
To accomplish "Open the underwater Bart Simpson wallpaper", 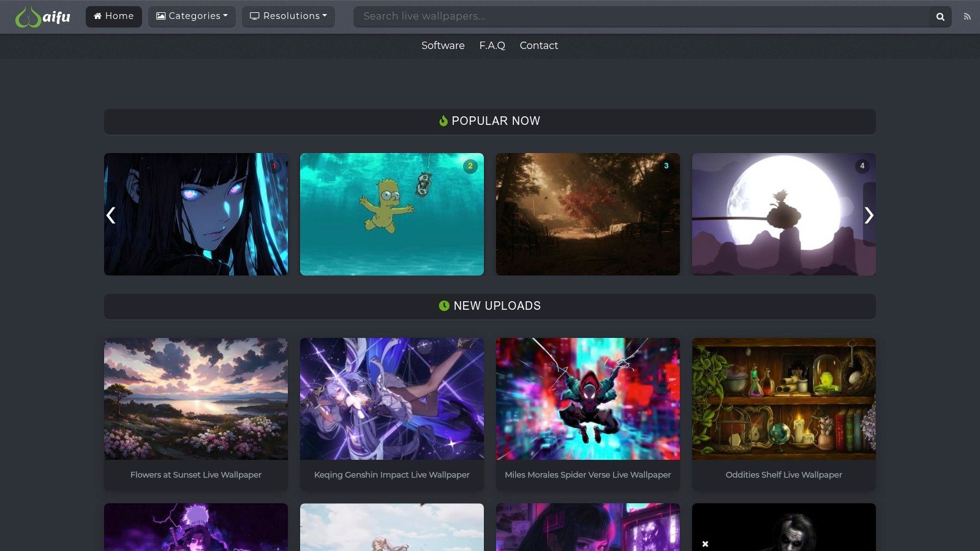I will [x=392, y=214].
